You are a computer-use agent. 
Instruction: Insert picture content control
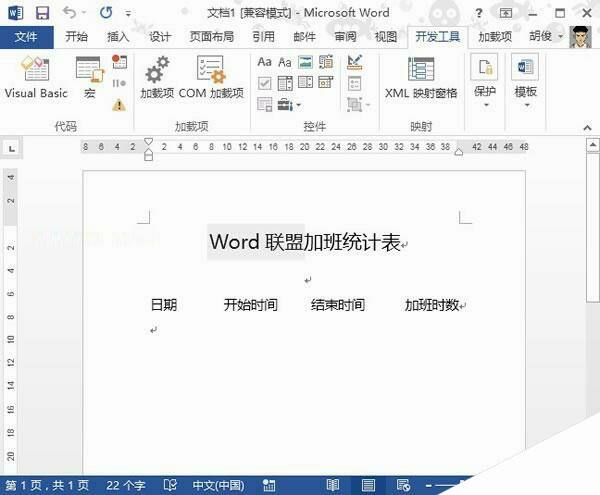tap(305, 62)
